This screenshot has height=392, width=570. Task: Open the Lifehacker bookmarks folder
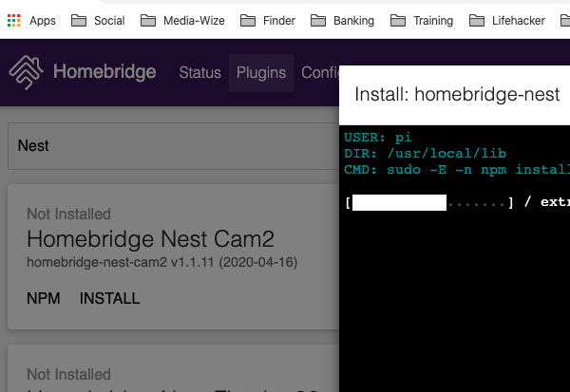[x=505, y=20]
